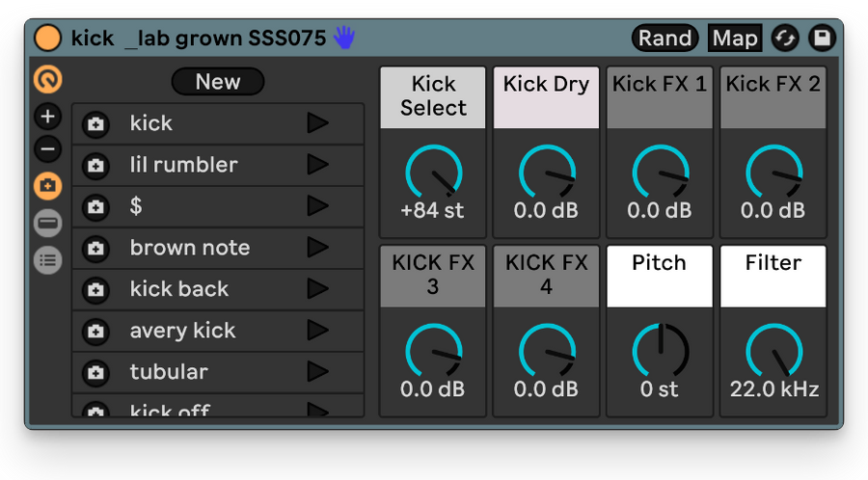Image resolution: width=868 pixels, height=480 pixels.
Task: Select the Kick Select macro label
Action: (433, 97)
